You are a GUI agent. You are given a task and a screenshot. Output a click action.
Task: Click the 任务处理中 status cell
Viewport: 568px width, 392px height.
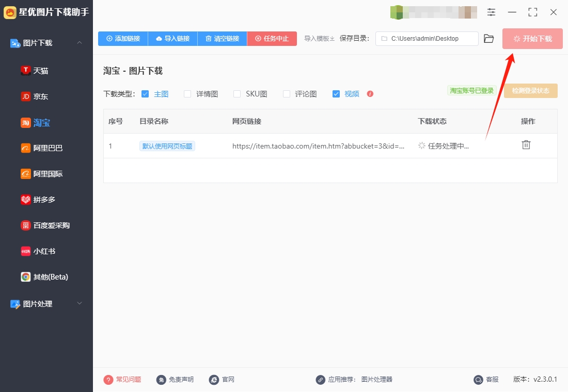(x=444, y=146)
